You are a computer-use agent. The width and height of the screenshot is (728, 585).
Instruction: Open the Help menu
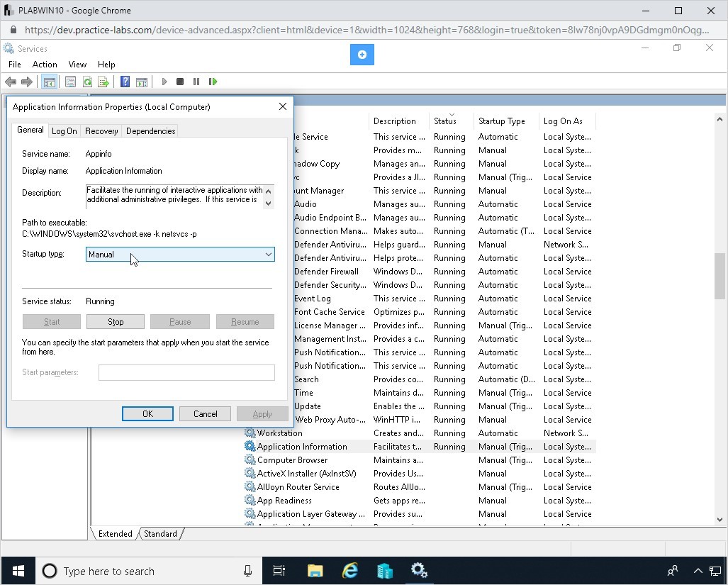pyautogui.click(x=106, y=65)
